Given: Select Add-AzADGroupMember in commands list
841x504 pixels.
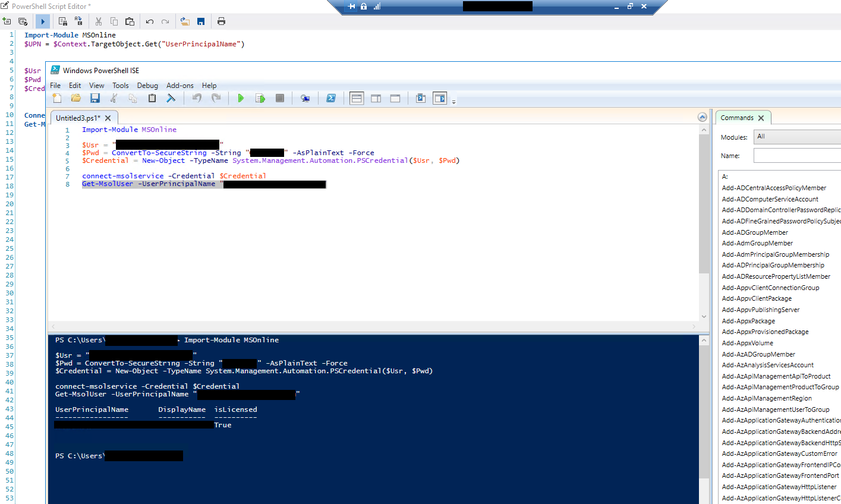Looking at the screenshot, I should tap(758, 354).
